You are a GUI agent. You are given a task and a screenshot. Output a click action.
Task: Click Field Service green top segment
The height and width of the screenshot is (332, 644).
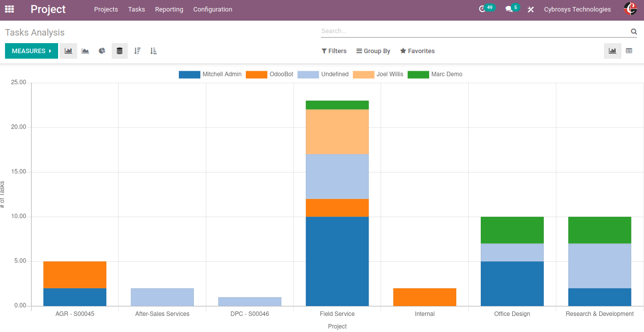tap(337, 105)
